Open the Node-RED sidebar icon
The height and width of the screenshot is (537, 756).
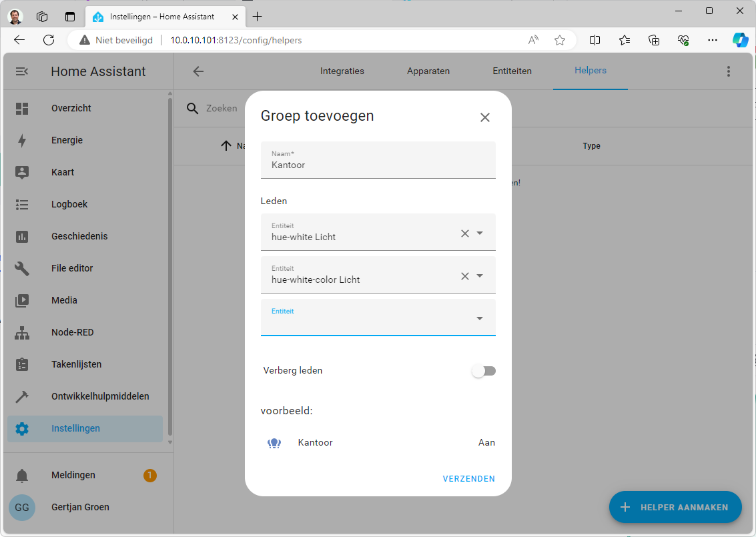click(x=22, y=332)
